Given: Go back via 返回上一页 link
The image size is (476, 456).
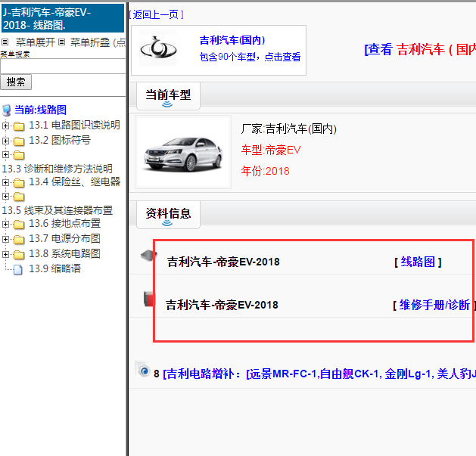Looking at the screenshot, I should click(x=156, y=14).
